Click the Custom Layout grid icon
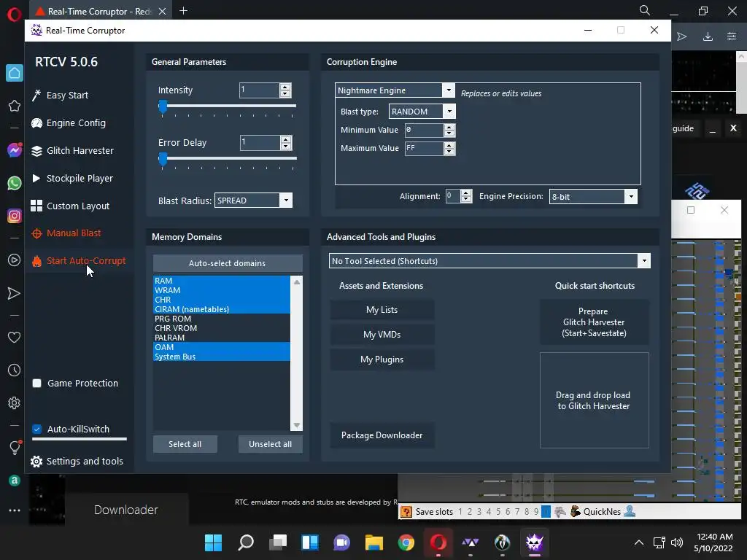Image resolution: width=747 pixels, height=560 pixels. [x=36, y=206]
